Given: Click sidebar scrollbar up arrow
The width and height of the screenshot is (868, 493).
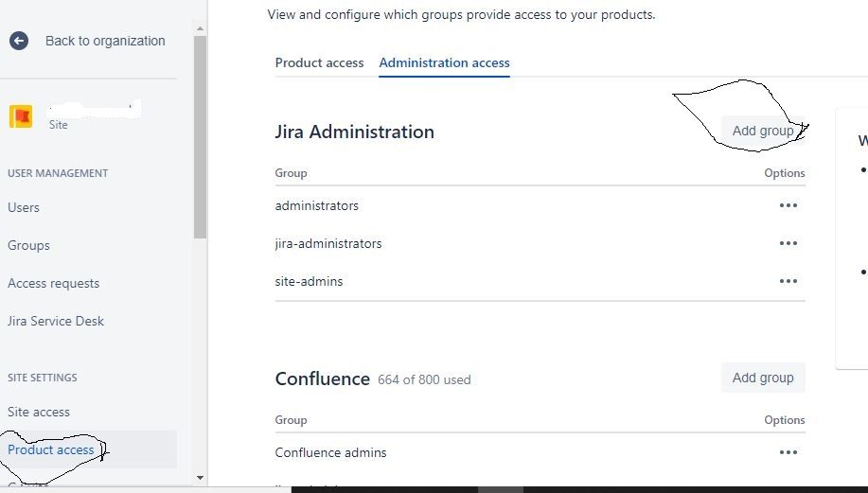Looking at the screenshot, I should pos(200,28).
